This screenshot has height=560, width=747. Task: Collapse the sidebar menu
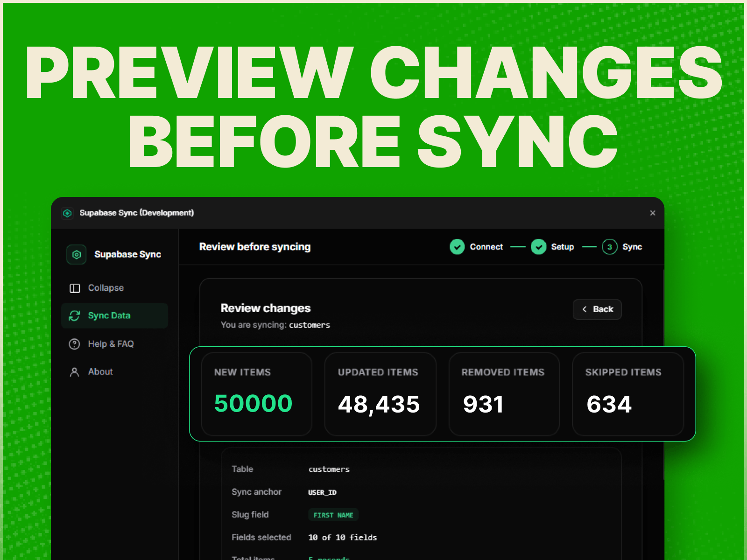(114, 288)
